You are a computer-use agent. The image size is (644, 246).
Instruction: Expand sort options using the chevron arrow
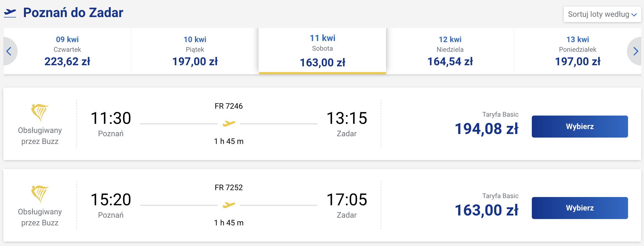pos(634,15)
